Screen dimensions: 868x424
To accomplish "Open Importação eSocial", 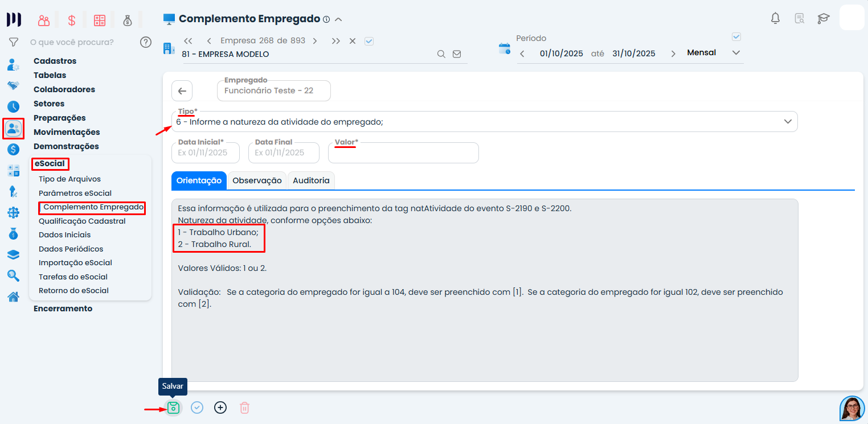I will pyautogui.click(x=75, y=263).
